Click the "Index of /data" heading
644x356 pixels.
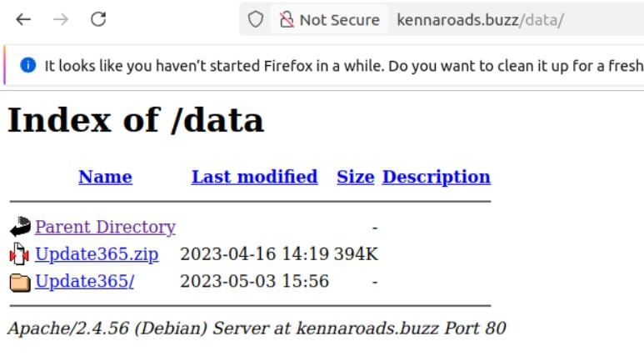coord(136,120)
